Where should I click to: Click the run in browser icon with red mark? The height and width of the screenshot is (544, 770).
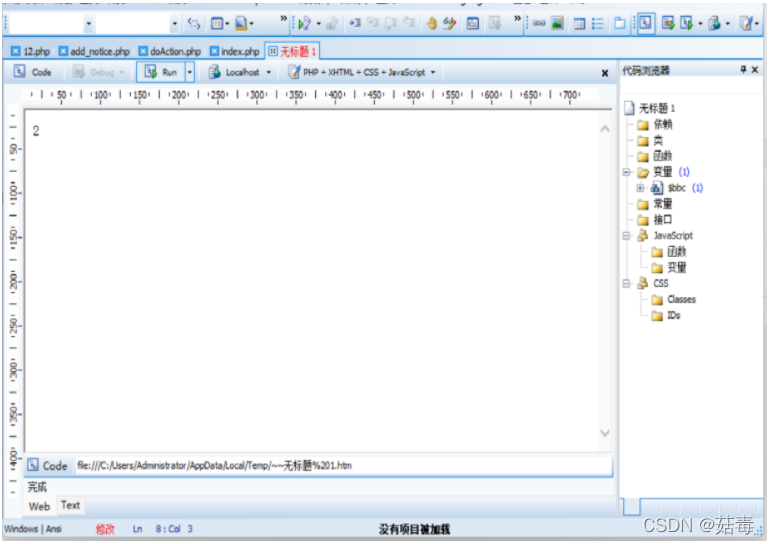coord(668,23)
